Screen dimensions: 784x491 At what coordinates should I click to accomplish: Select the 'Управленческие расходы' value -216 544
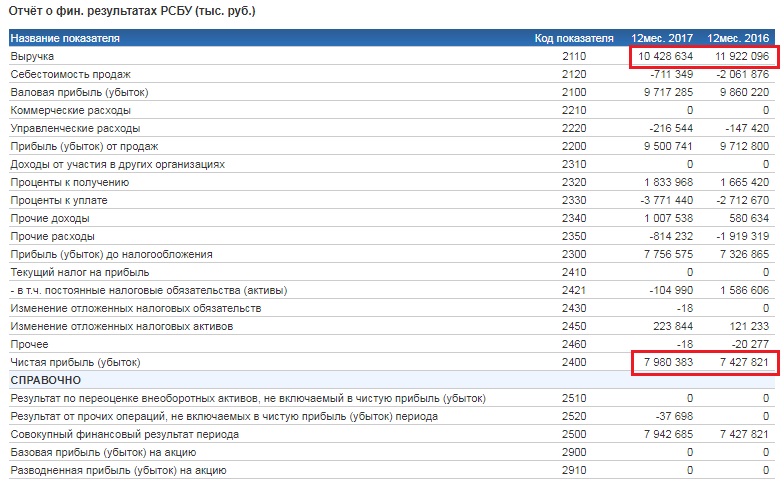[669, 129]
